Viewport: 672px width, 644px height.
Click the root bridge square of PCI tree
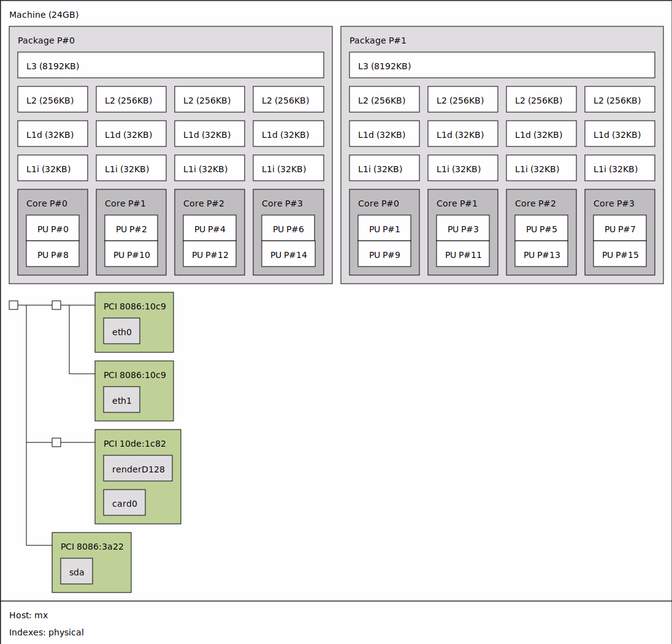point(13,305)
